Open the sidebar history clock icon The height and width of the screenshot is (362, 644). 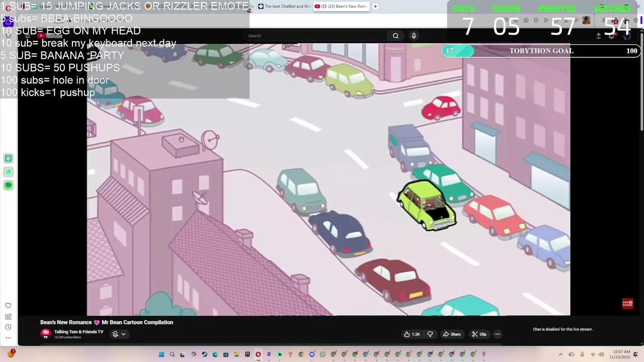[8, 327]
